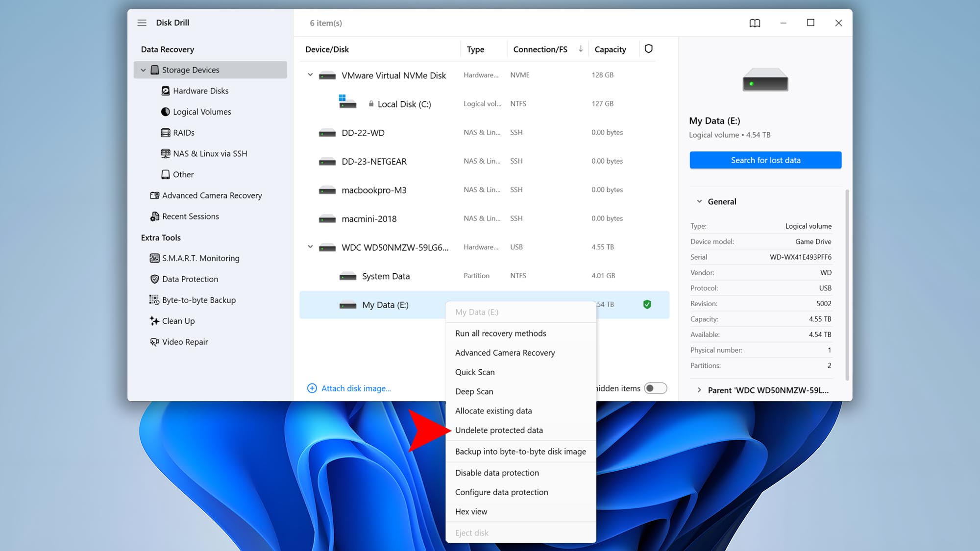Collapse the Storage Devices tree
Viewport: 980px width, 551px height.
tap(143, 70)
